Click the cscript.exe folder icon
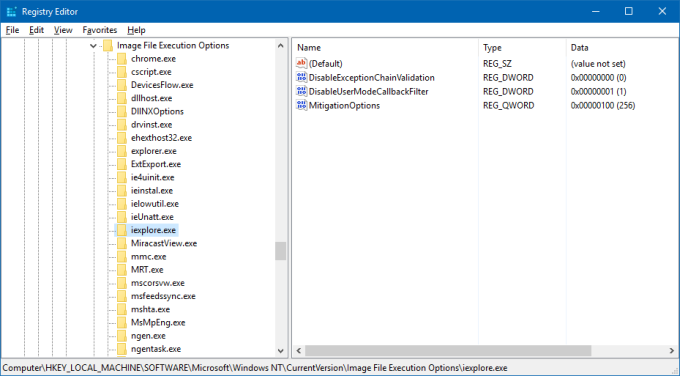Image resolution: width=680 pixels, height=376 pixels. pos(122,72)
